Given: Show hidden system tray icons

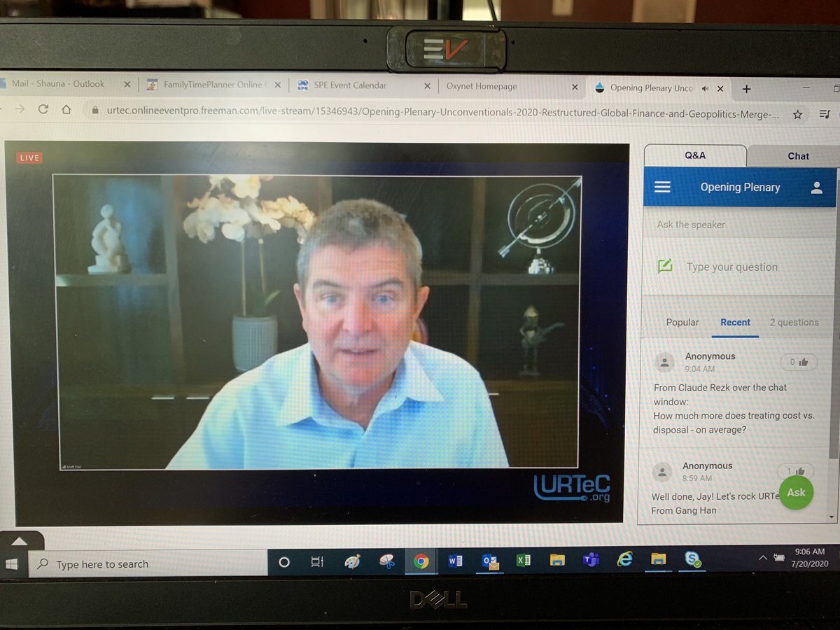Looking at the screenshot, I should [763, 557].
